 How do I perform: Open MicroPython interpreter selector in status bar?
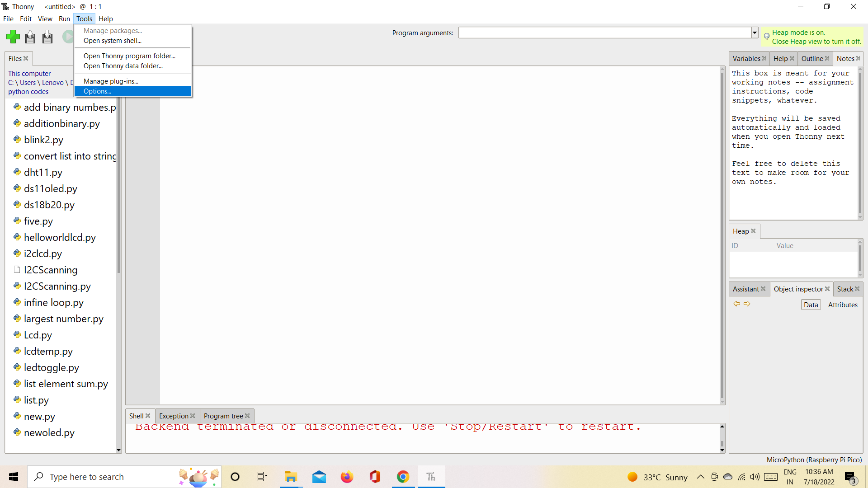(x=814, y=460)
